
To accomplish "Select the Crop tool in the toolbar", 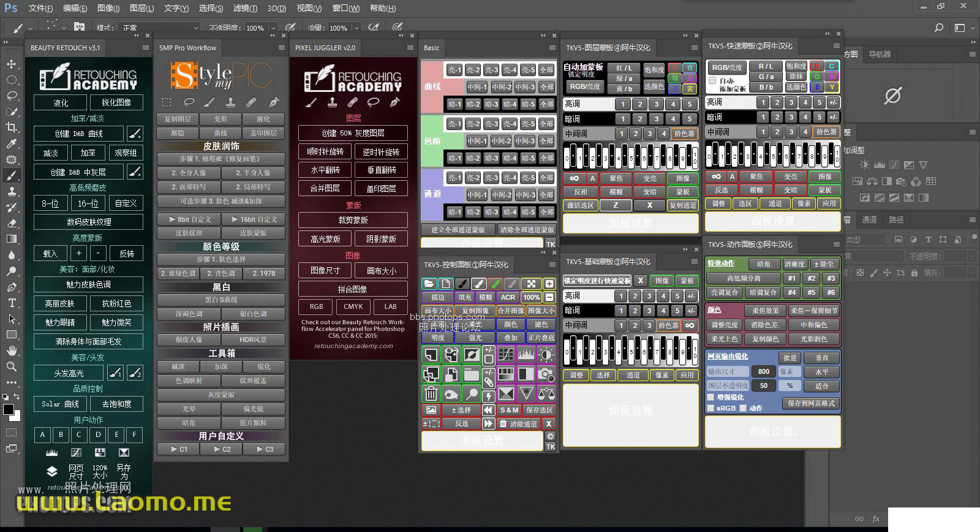I will (x=12, y=127).
